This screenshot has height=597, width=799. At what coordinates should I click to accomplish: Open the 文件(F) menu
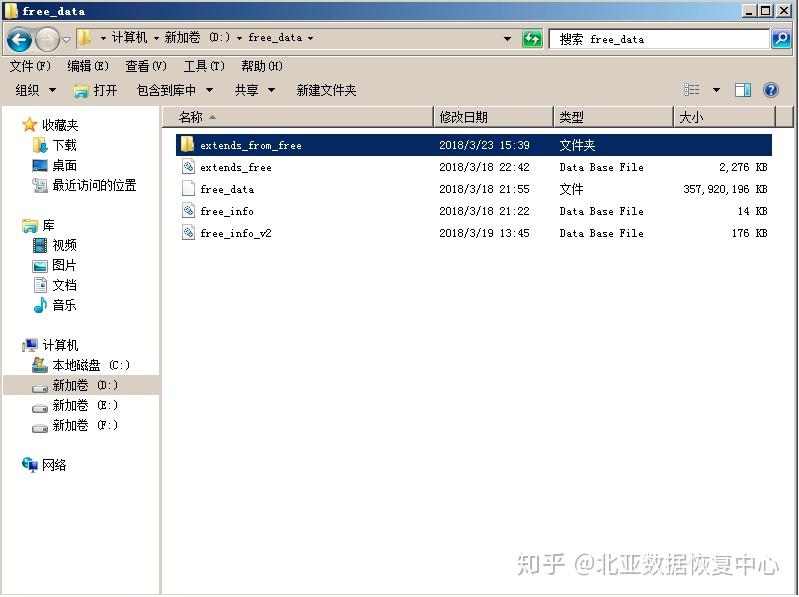pos(30,66)
